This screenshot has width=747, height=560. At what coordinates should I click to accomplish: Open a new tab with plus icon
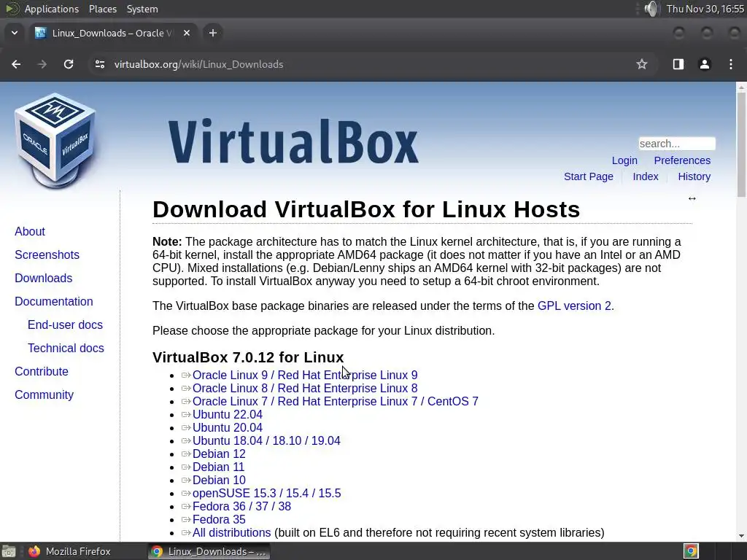pyautogui.click(x=213, y=33)
